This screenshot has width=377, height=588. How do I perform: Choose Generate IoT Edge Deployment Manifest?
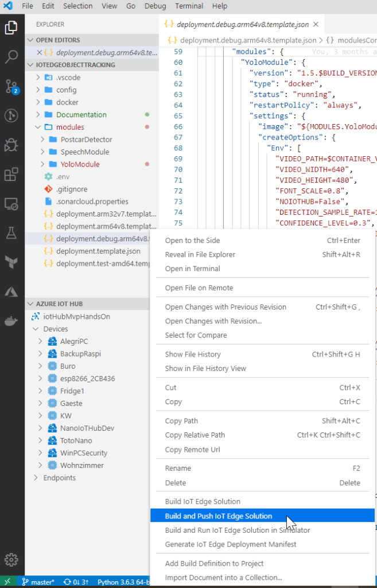point(262,544)
